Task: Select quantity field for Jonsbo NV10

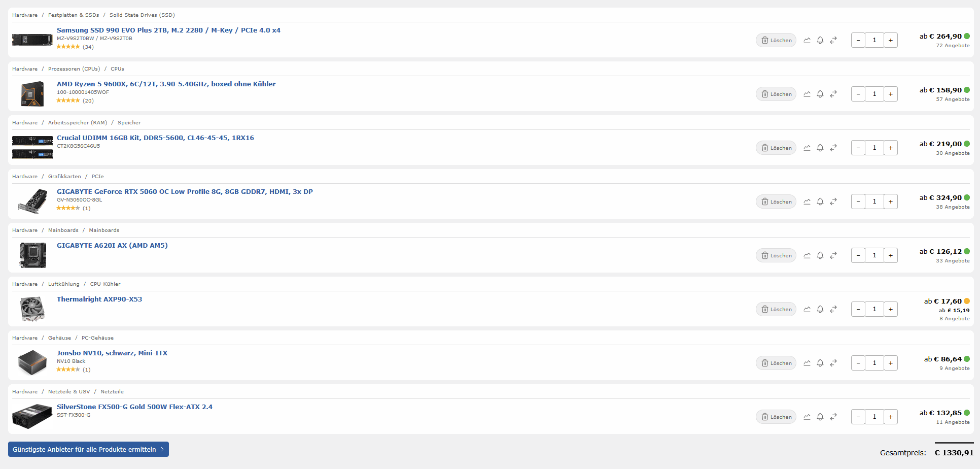Action: pyautogui.click(x=874, y=363)
